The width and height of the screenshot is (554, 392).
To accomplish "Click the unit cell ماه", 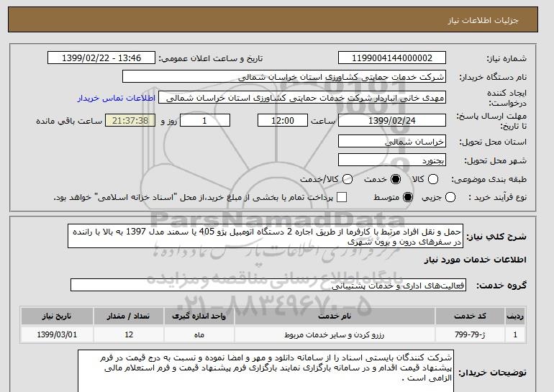I will point(199,334).
